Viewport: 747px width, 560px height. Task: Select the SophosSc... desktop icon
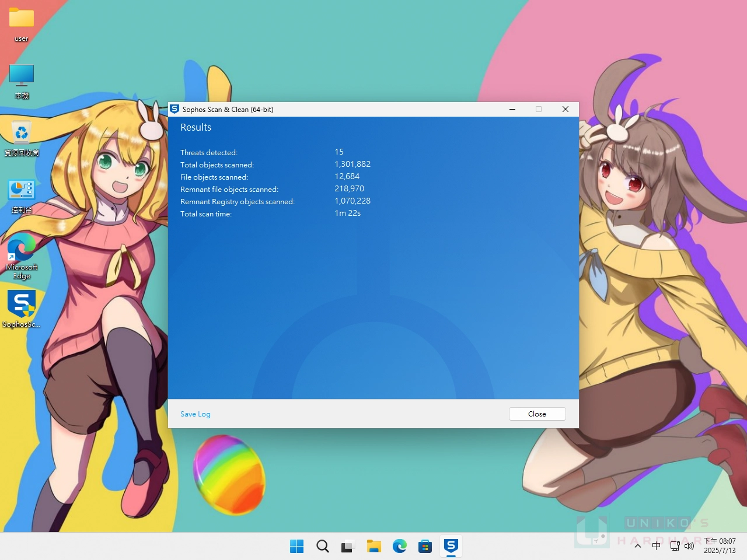[22, 310]
